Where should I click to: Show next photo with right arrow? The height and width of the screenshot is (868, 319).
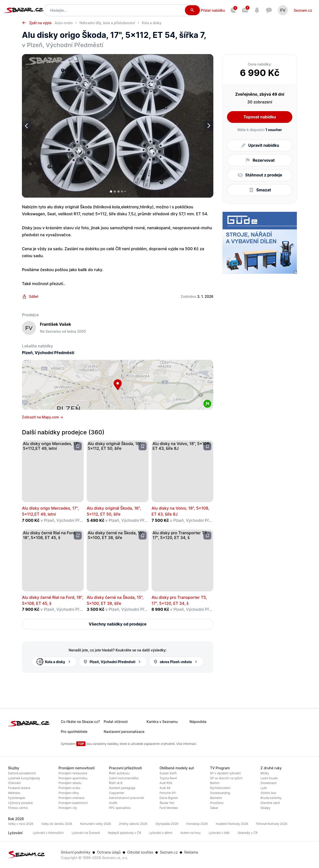tap(208, 126)
